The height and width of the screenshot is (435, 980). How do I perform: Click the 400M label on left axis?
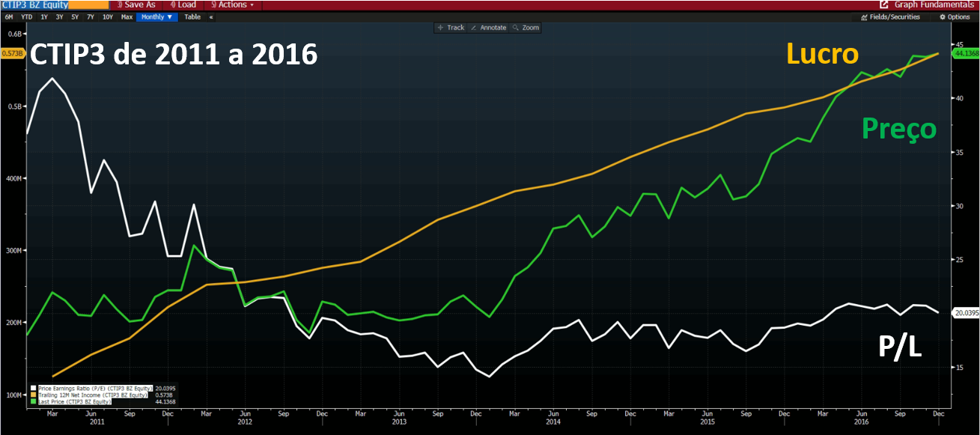pyautogui.click(x=14, y=178)
